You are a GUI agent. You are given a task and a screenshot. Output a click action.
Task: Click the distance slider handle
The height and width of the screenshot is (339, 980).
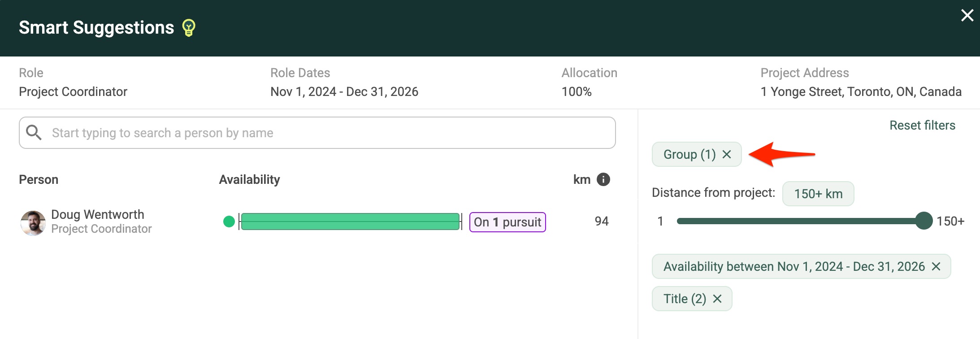coord(924,221)
